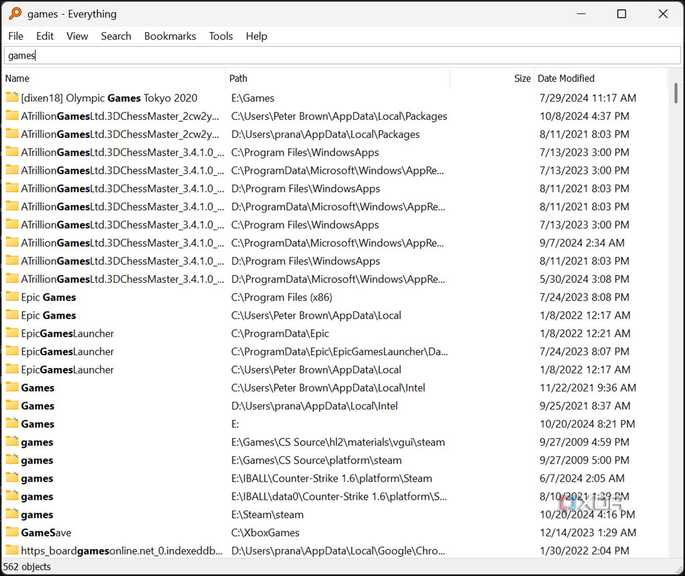Click date '5/30/2024 3:08 PM'
Screen dimensions: 685x576
click(584, 279)
